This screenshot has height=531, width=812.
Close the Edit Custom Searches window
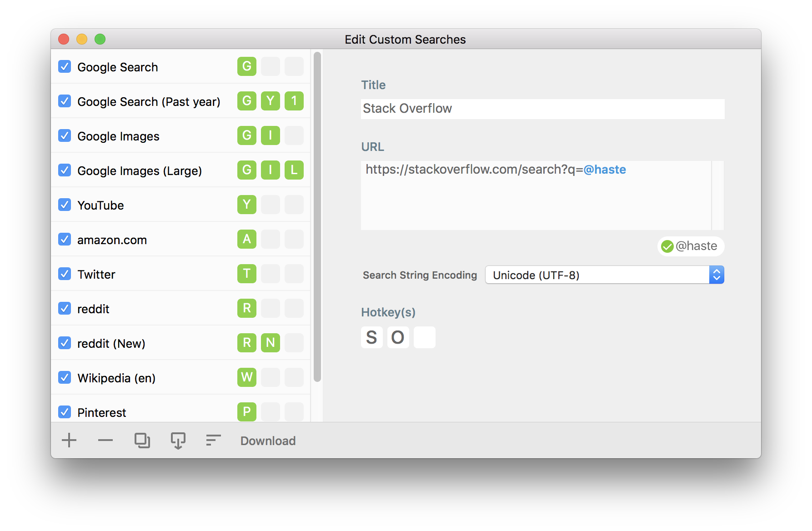(64, 39)
